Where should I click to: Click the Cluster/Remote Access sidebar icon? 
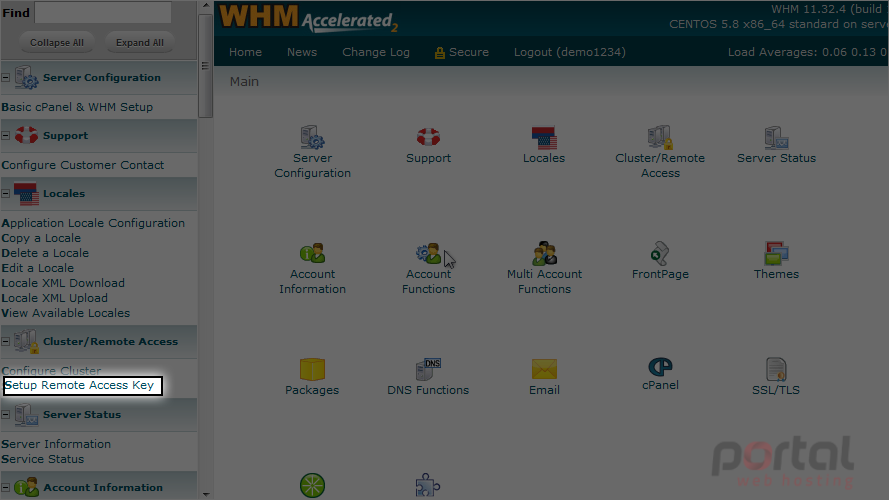[26, 341]
